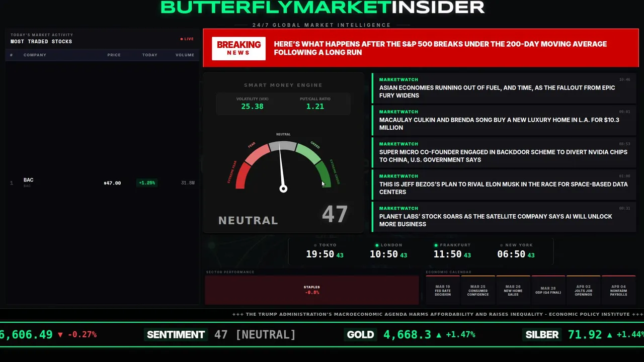Sort stocks table by Price header

(x=114, y=55)
